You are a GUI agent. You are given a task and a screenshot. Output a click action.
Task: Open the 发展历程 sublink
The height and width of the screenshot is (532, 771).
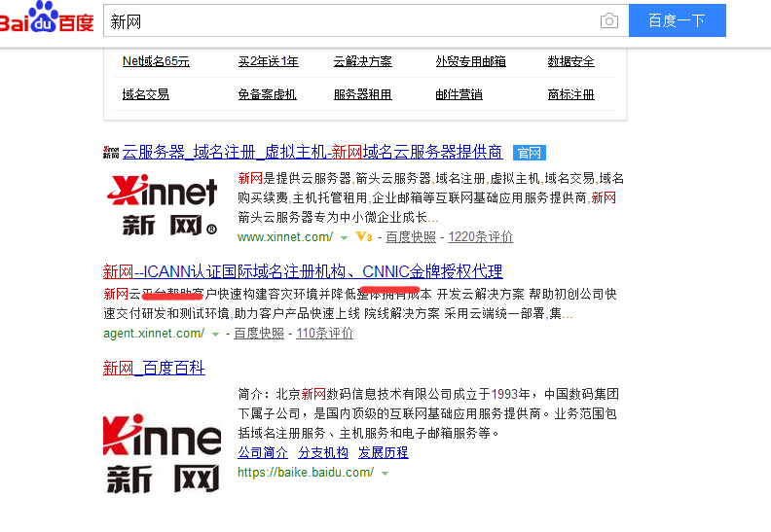point(383,453)
